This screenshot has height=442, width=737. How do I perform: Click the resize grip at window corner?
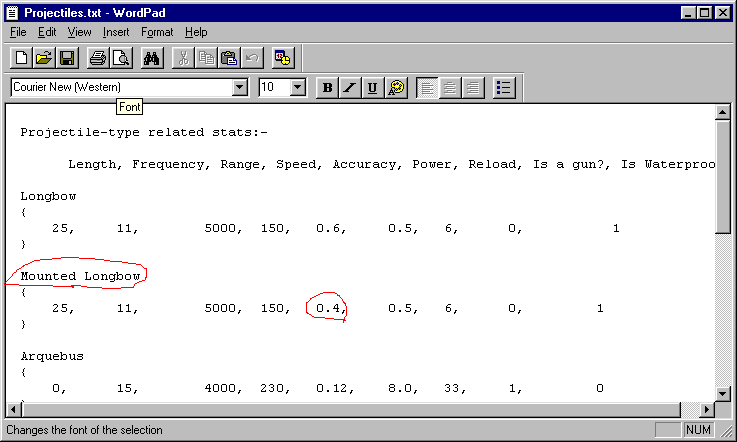pyautogui.click(x=725, y=430)
